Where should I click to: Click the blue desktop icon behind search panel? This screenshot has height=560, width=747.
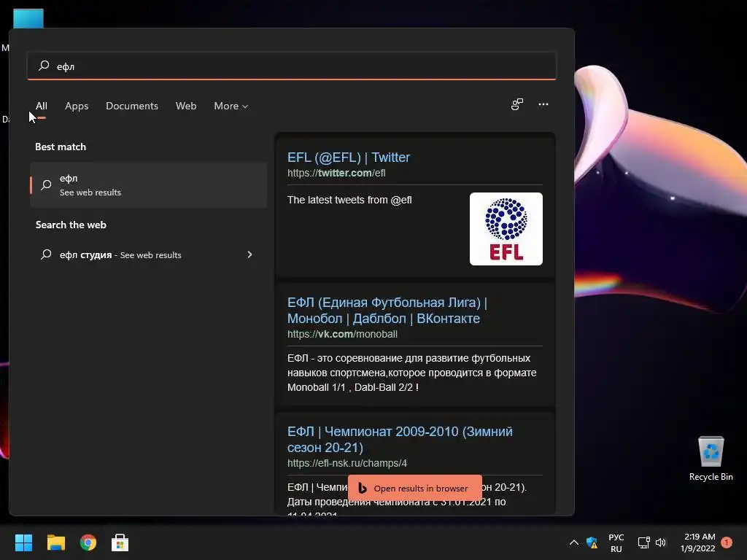[x=28, y=18]
